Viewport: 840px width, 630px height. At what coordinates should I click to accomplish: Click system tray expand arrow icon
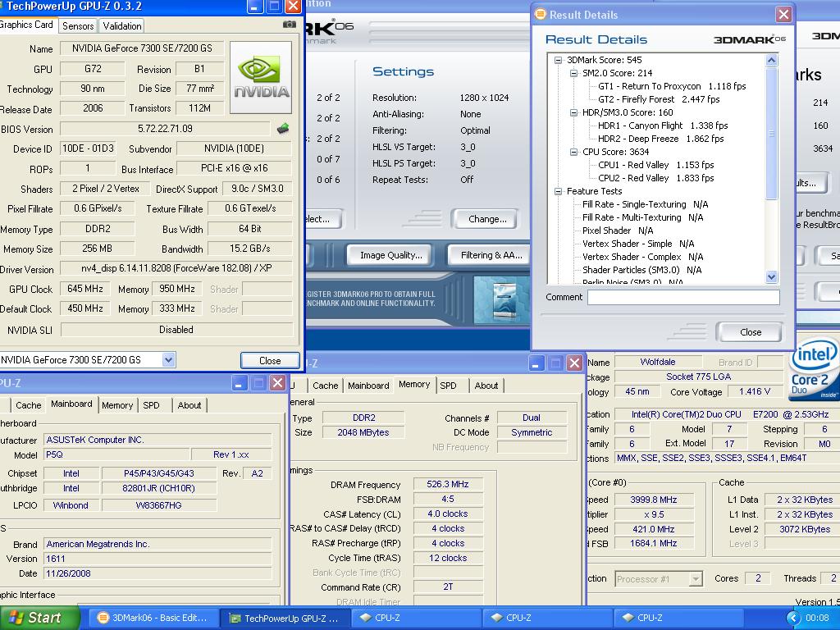tap(793, 618)
